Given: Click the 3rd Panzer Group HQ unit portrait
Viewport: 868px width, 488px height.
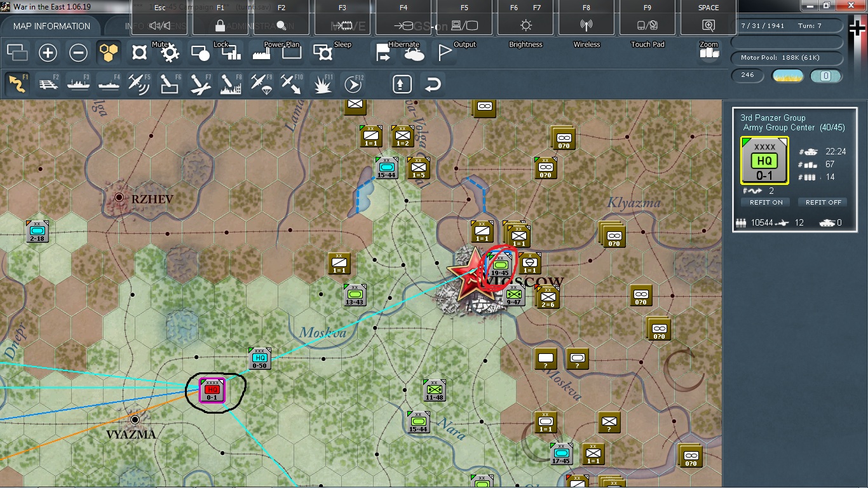Looking at the screenshot, I should tap(764, 161).
